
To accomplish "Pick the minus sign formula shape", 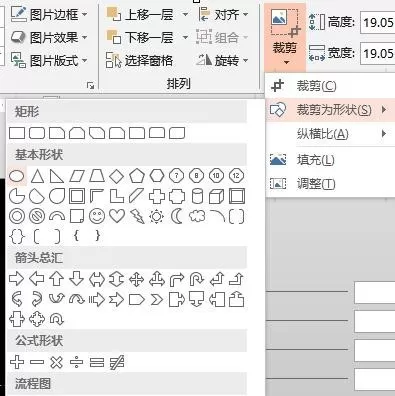I will point(37,362).
